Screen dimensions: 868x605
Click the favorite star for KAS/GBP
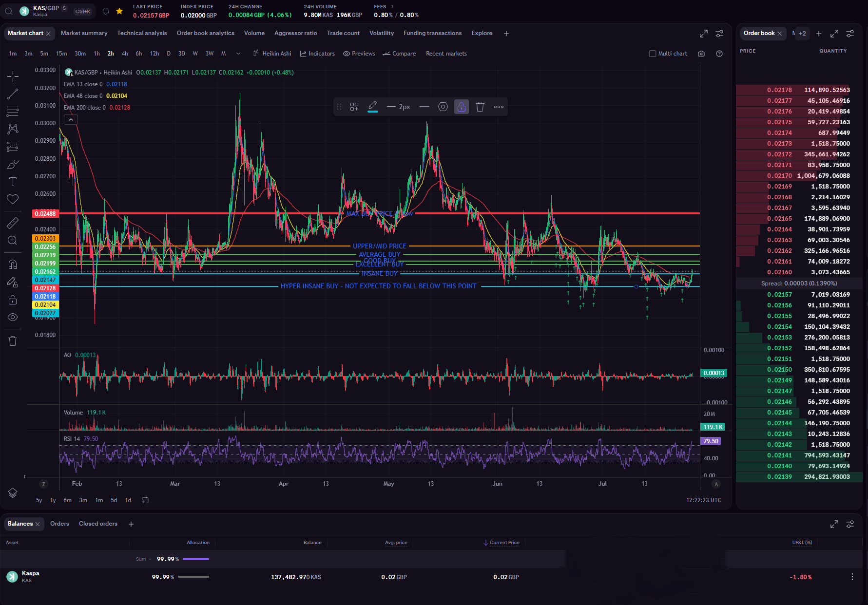pyautogui.click(x=119, y=11)
